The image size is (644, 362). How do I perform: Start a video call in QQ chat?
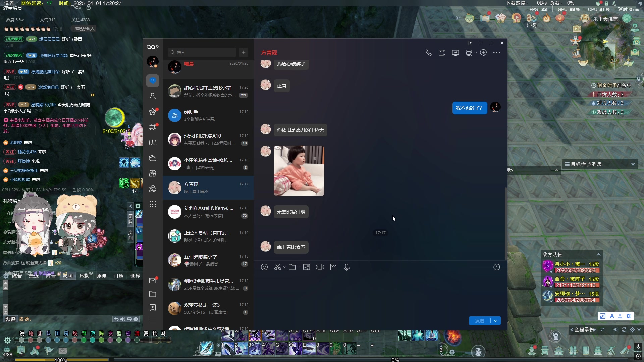(x=442, y=53)
